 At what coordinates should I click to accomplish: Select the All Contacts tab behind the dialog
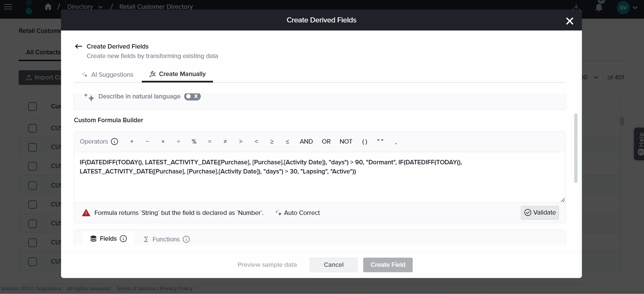point(43,52)
